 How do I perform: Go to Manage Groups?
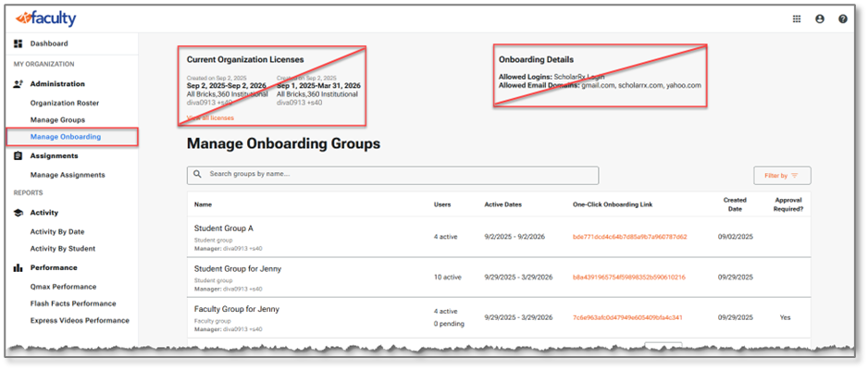57,120
